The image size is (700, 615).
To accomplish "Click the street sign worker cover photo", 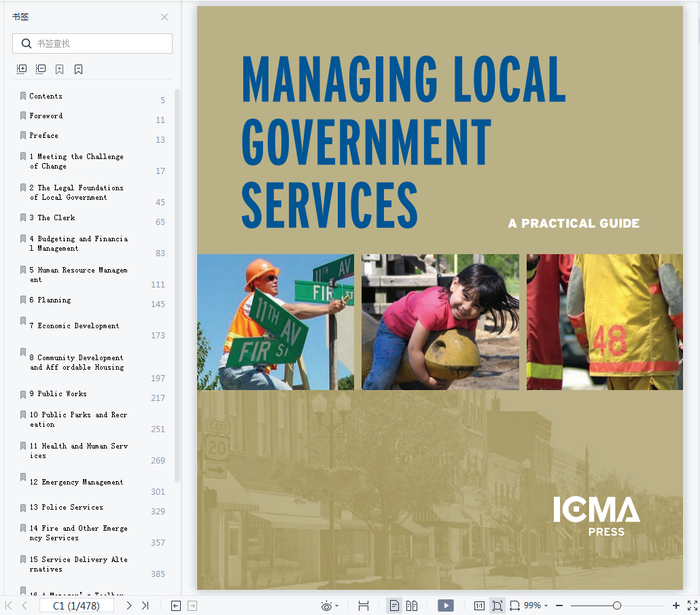I will coord(275,322).
